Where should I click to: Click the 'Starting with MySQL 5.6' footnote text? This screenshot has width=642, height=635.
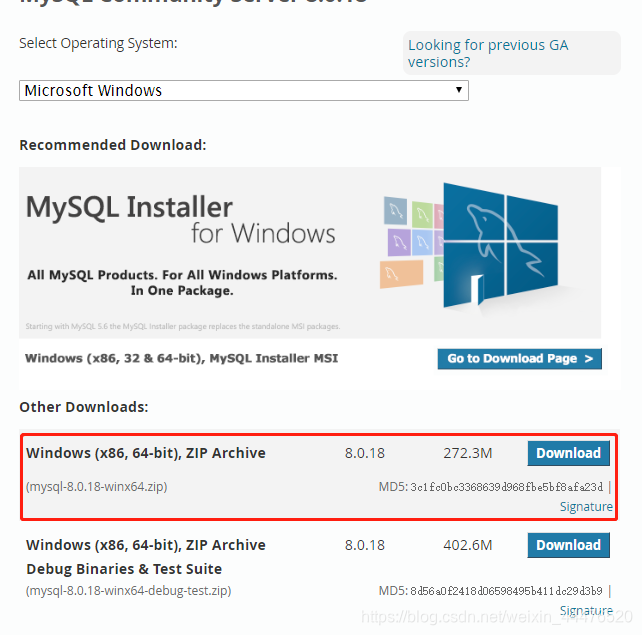click(x=183, y=326)
